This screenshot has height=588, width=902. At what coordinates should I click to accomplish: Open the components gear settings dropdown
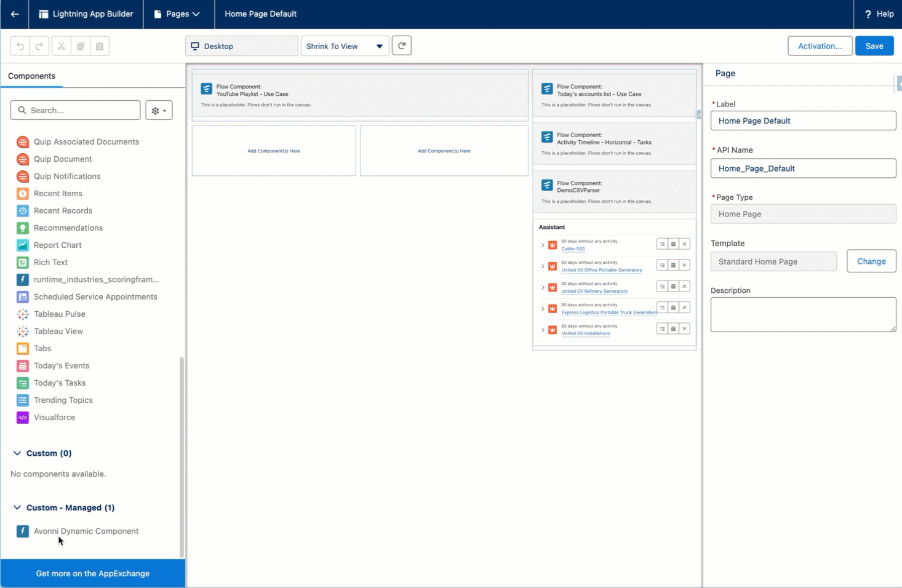(159, 111)
